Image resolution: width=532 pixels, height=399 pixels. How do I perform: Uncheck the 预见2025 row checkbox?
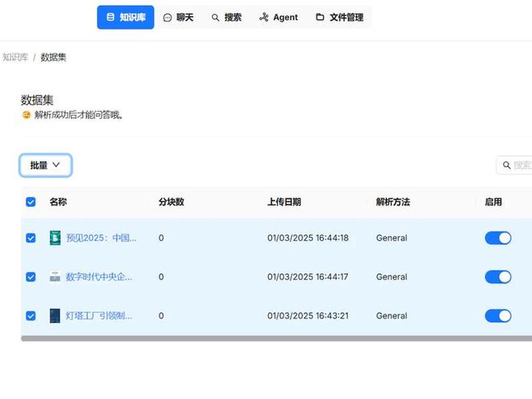[31, 238]
